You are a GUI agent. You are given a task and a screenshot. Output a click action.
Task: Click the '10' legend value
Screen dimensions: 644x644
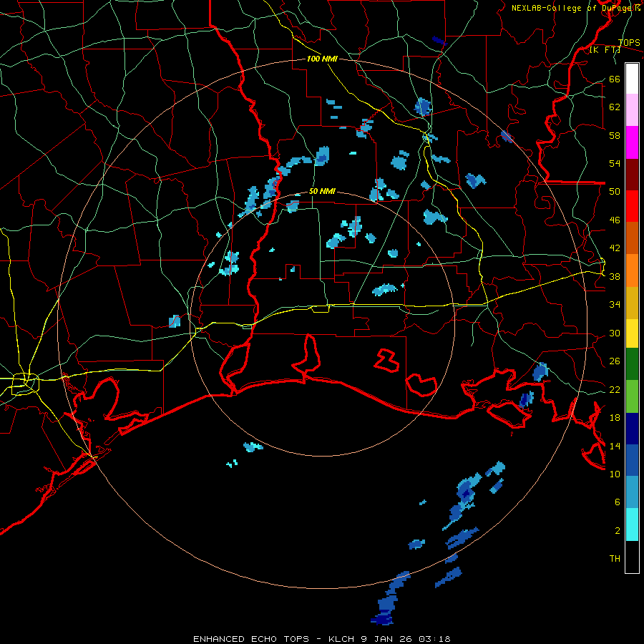[x=615, y=474]
